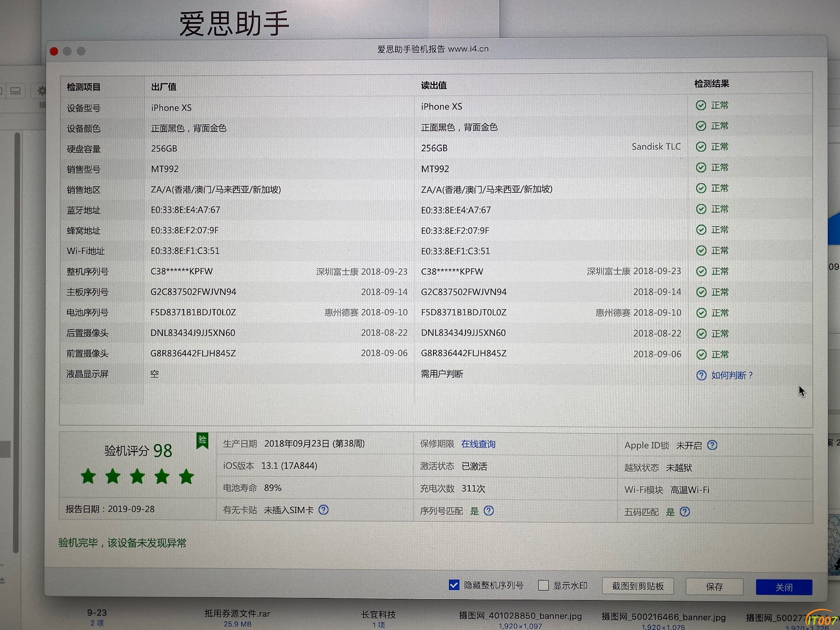Click the 需用户判断 value for 液晶显示屏
This screenshot has width=840, height=630.
442,374
